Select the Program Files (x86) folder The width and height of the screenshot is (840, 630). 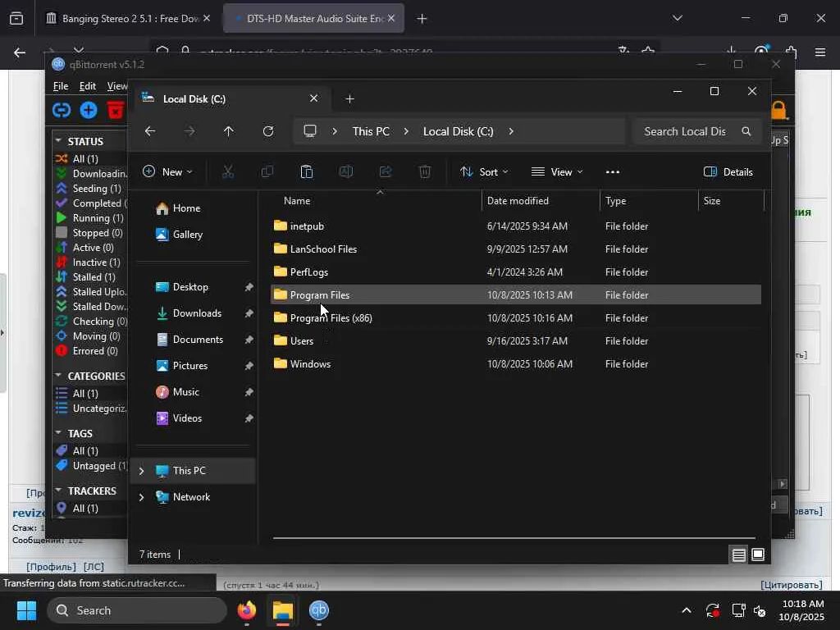331,317
